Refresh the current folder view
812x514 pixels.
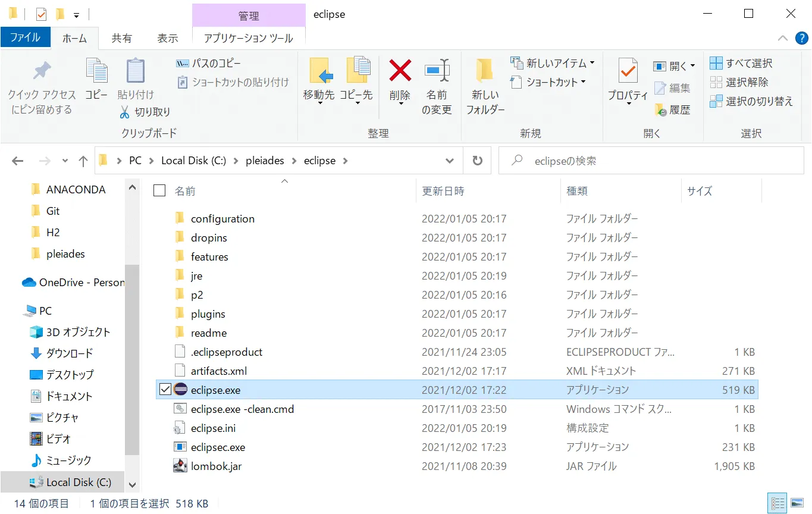pos(477,161)
